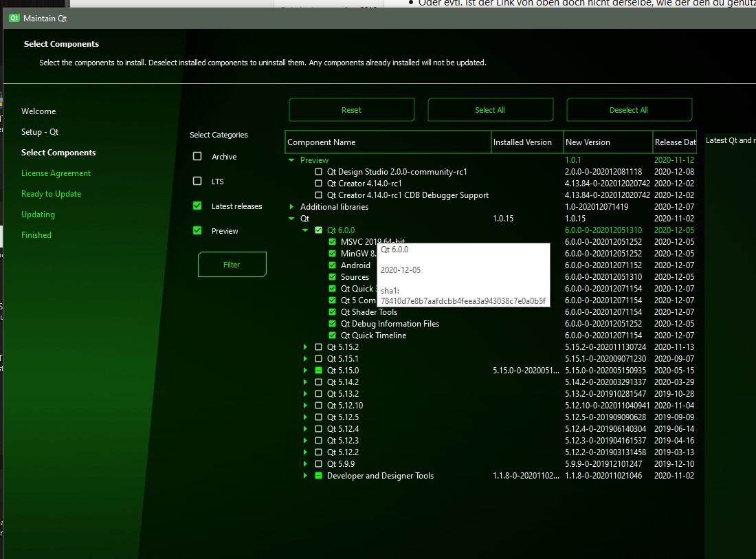Screen dimensions: 756x559
Task: Expand the Qt 5.12.10 node
Action: 305,405
